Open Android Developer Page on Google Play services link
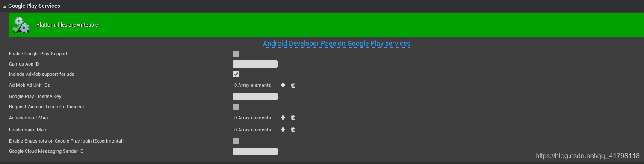The width and height of the screenshot is (644, 164). [x=336, y=44]
